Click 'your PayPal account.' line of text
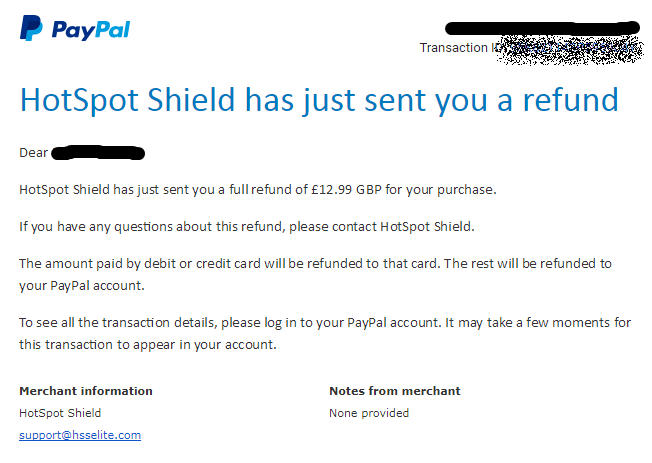This screenshot has height=463, width=652. pyautogui.click(x=82, y=286)
